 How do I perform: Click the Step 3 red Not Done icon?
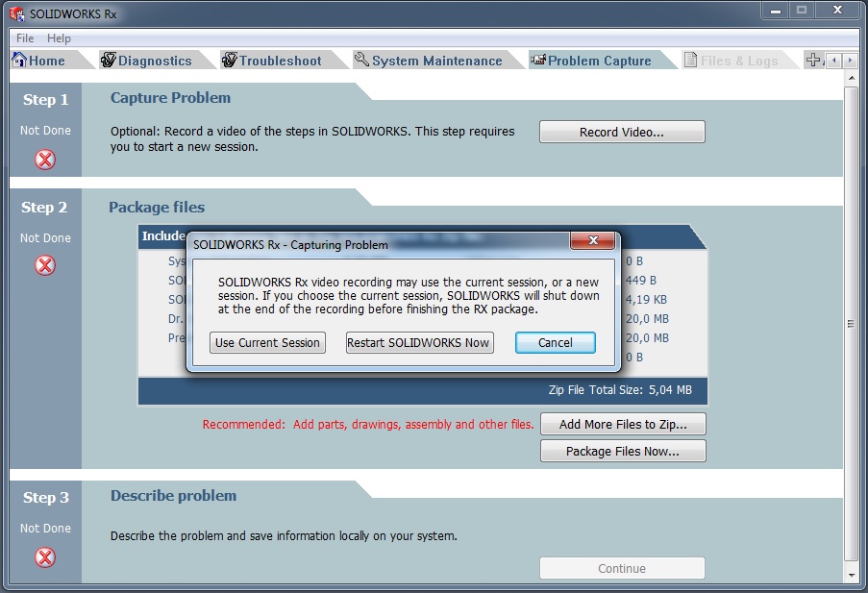(x=45, y=557)
